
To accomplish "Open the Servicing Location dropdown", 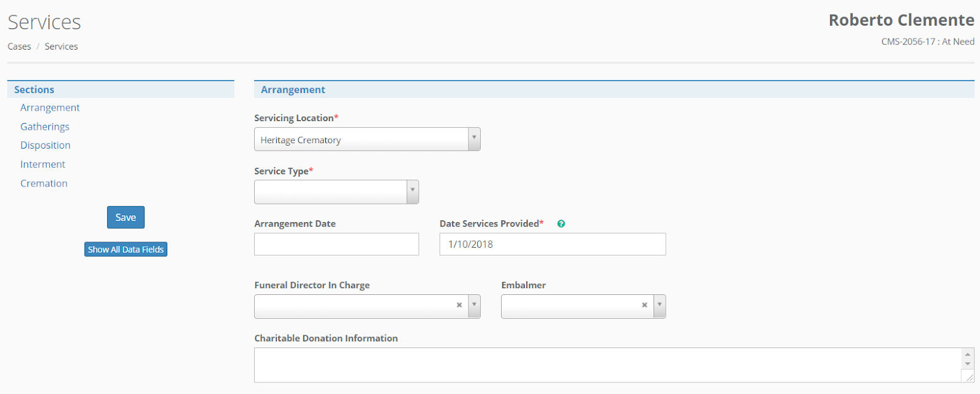I will coord(473,139).
